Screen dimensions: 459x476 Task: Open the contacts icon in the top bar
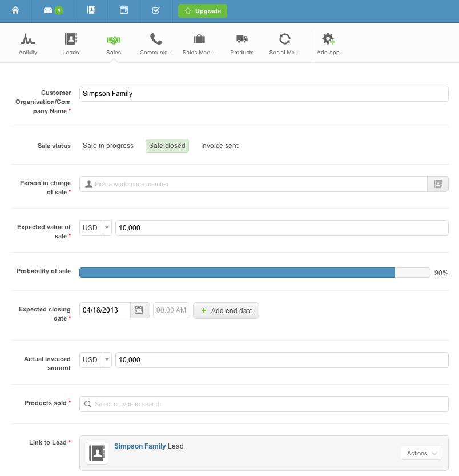(x=91, y=10)
